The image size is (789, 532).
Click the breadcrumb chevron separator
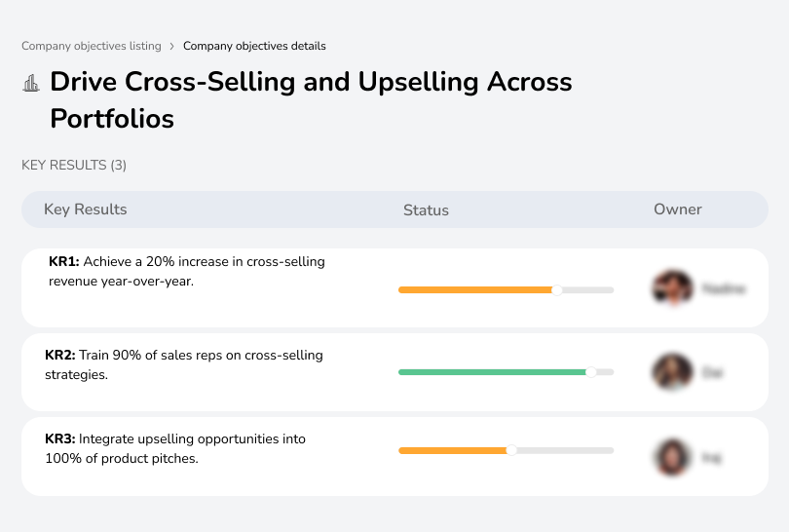[x=172, y=46]
